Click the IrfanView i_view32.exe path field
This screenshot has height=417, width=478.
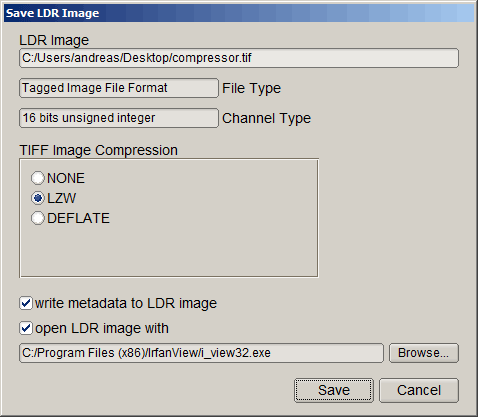(201, 353)
